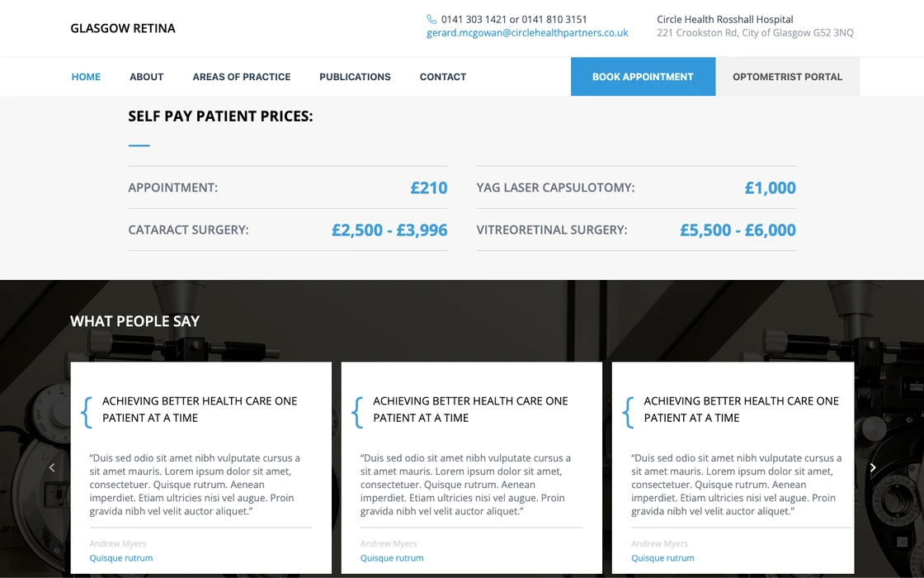Open the Home menu item
The image size is (924, 578).
86,77
